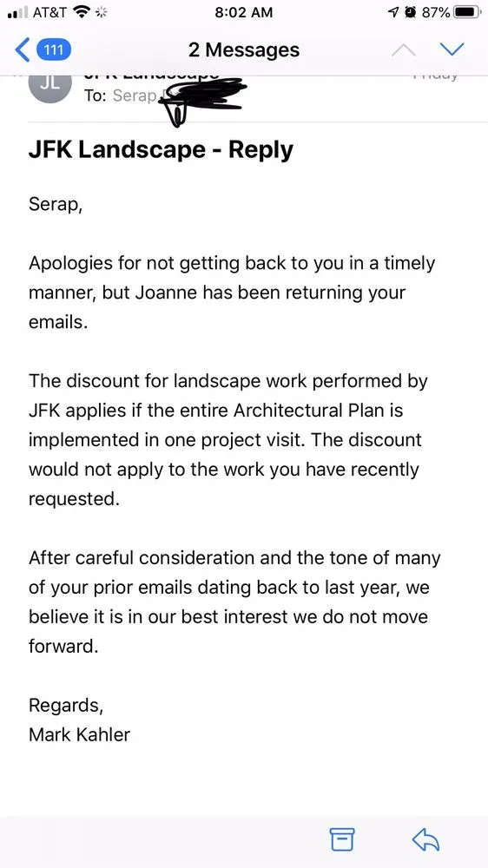Tap the Serap recipient name

pos(135,95)
